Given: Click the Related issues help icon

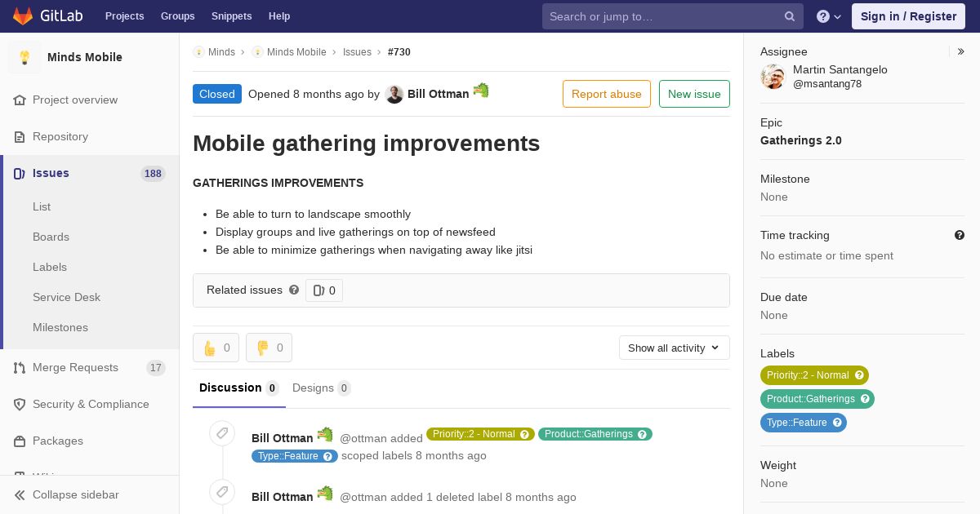Looking at the screenshot, I should tap(294, 290).
